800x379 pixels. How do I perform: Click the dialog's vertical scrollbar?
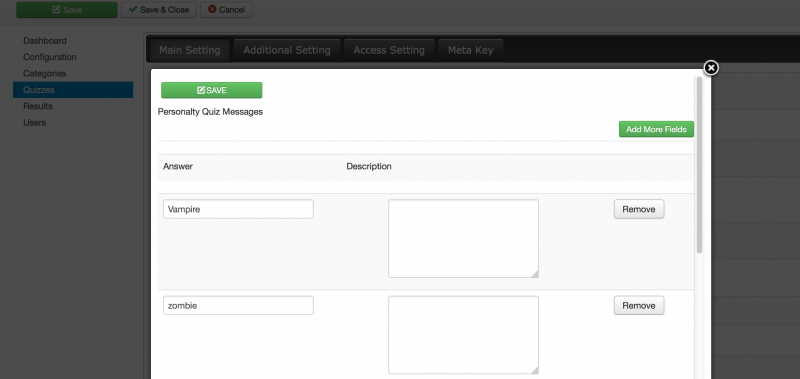tap(699, 165)
